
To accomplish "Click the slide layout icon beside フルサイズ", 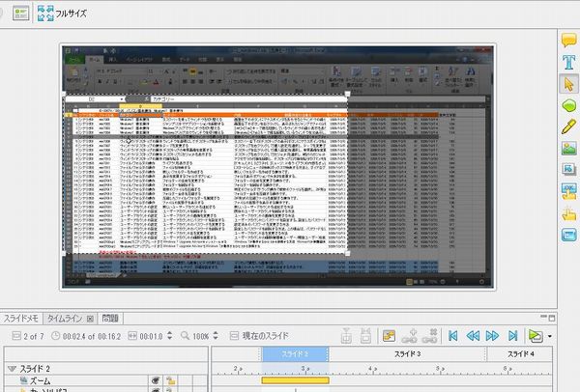I will 19,14.
